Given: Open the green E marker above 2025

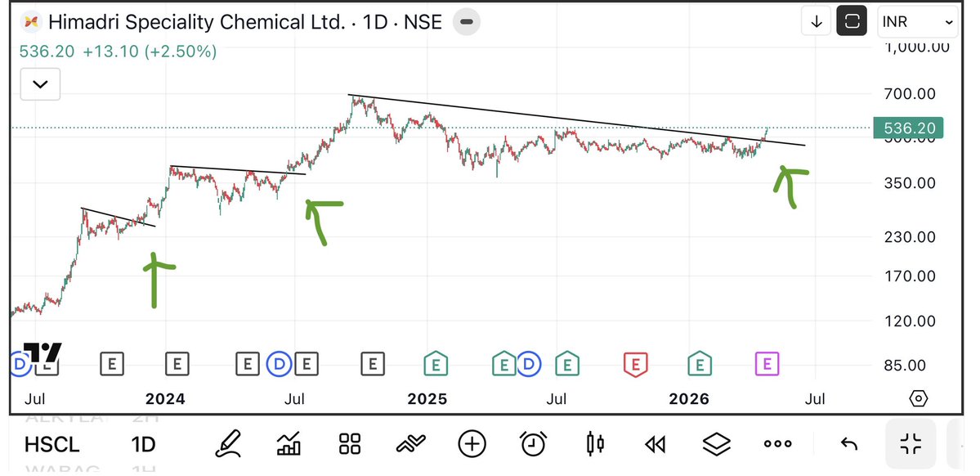Looking at the screenshot, I should (x=436, y=363).
